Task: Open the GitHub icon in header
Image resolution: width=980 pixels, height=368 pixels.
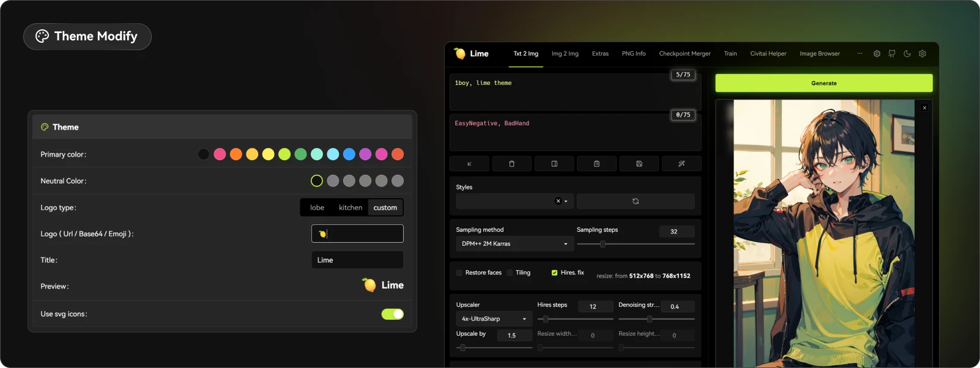Action: [x=892, y=54]
